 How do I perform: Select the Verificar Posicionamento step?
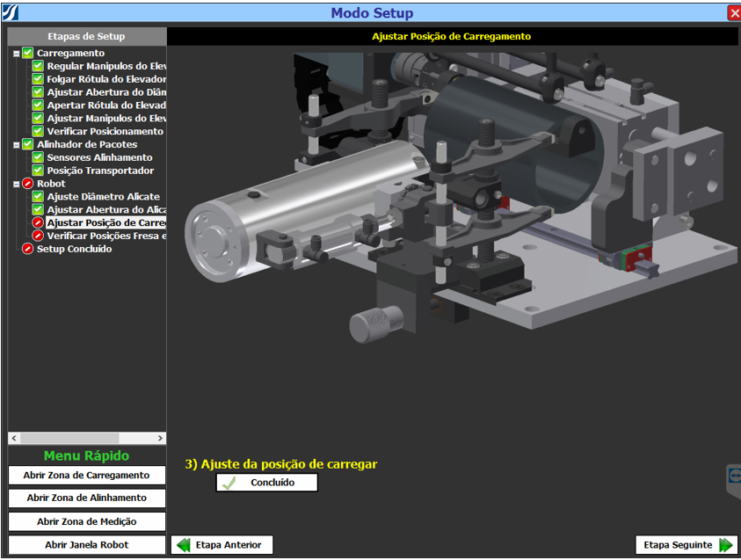105,132
